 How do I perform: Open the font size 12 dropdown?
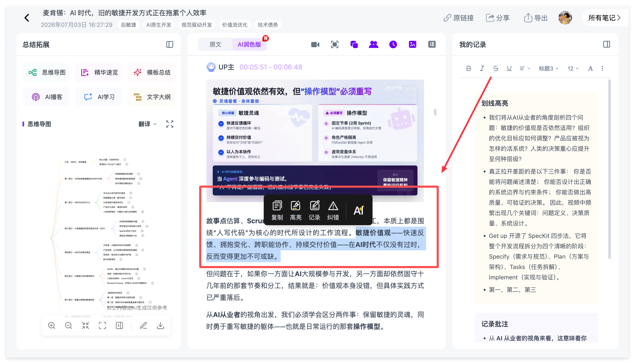(x=573, y=69)
